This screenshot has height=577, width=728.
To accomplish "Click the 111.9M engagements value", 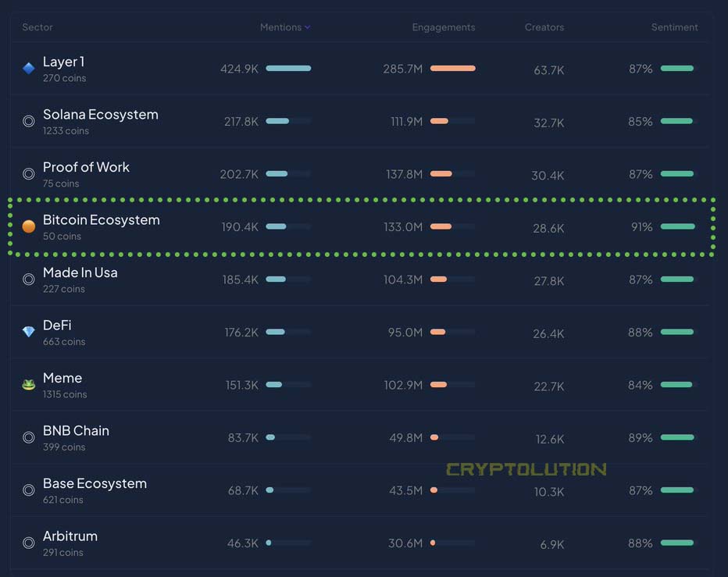I will tap(406, 122).
